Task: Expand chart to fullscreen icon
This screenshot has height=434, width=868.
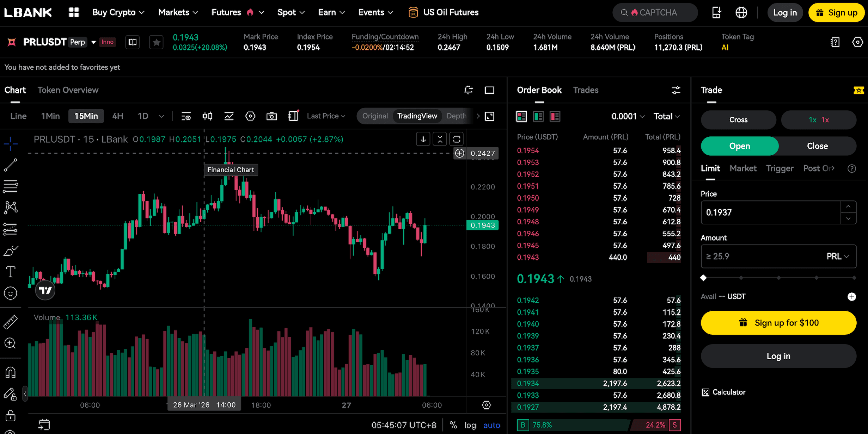Action: pos(490,116)
